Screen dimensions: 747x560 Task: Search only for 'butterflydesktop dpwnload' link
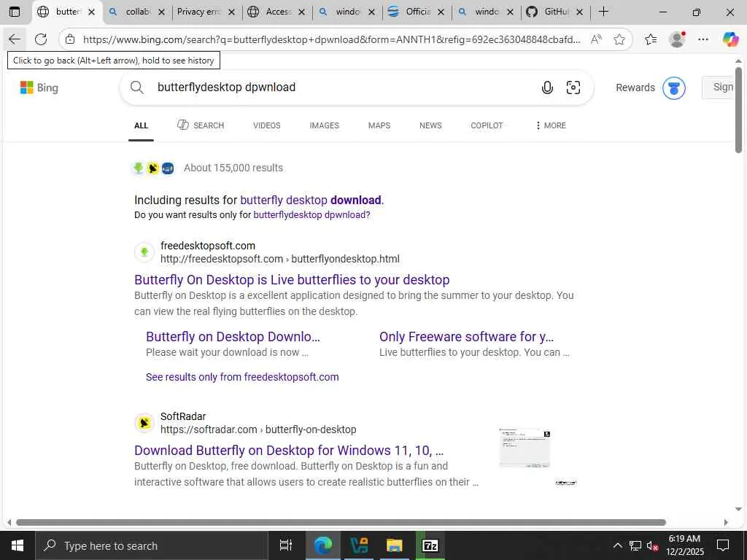tap(311, 215)
